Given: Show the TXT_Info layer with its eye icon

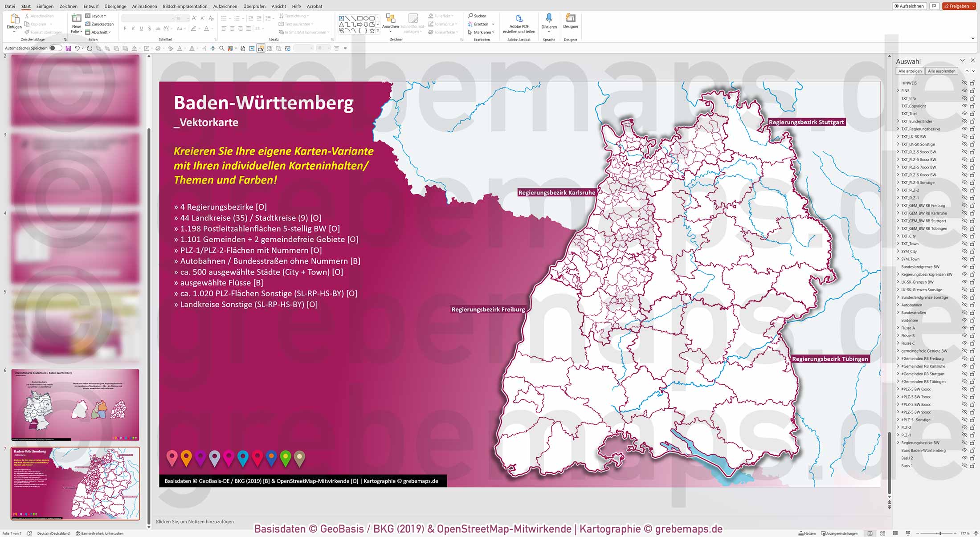Looking at the screenshot, I should pyautogui.click(x=964, y=98).
